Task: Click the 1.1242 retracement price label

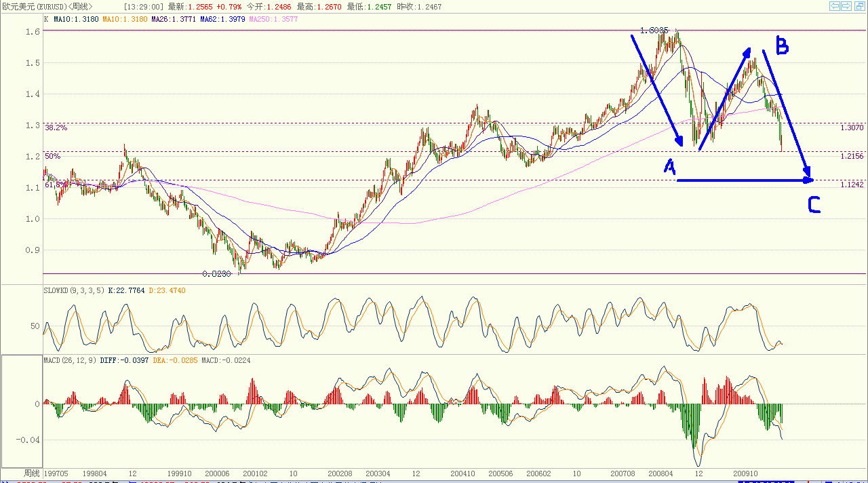Action: coord(851,185)
